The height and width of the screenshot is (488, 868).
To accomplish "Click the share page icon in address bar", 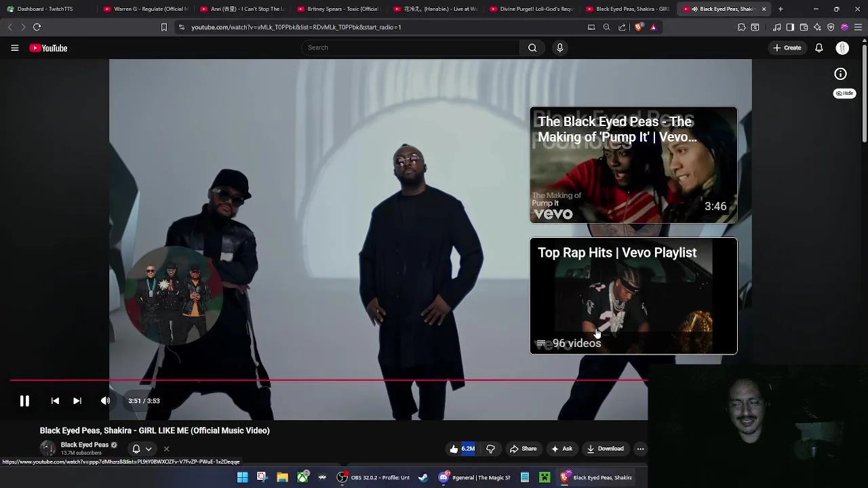I will coord(622,27).
